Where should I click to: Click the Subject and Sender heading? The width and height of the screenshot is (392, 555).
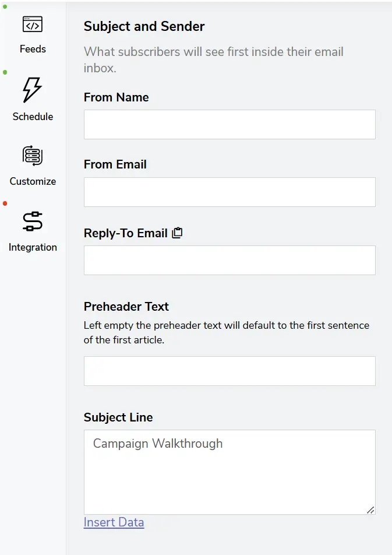pyautogui.click(x=144, y=26)
